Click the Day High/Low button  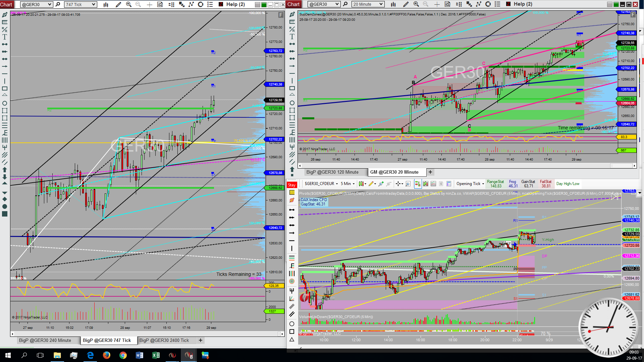pyautogui.click(x=568, y=184)
